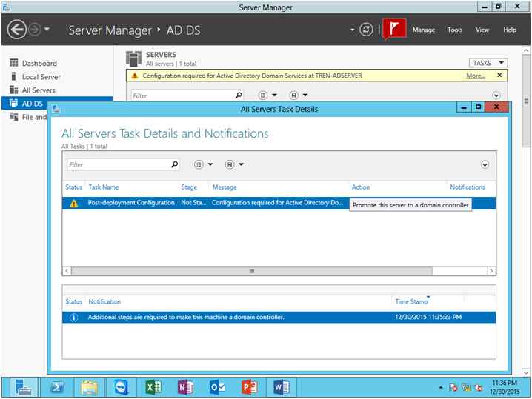This screenshot has height=399, width=532.
Task: Select Local Server in the sidebar
Action: (41, 77)
